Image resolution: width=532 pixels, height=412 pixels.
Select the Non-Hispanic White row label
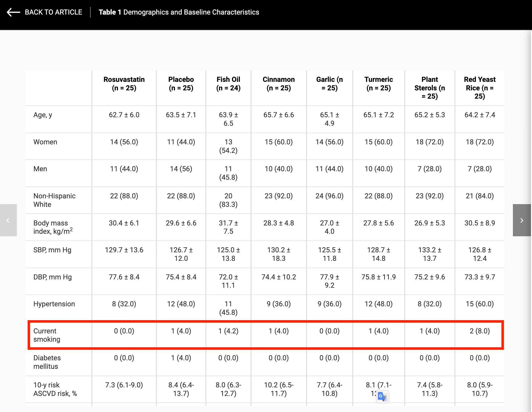[x=54, y=200]
